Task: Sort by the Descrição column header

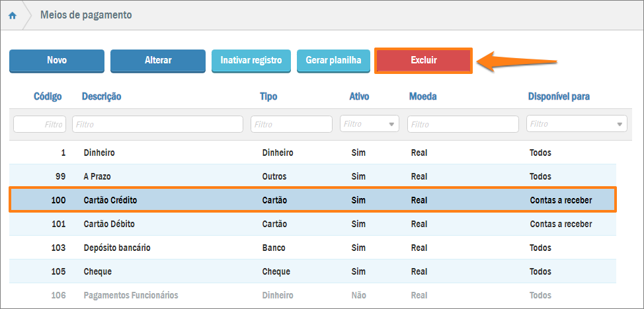Action: point(101,96)
